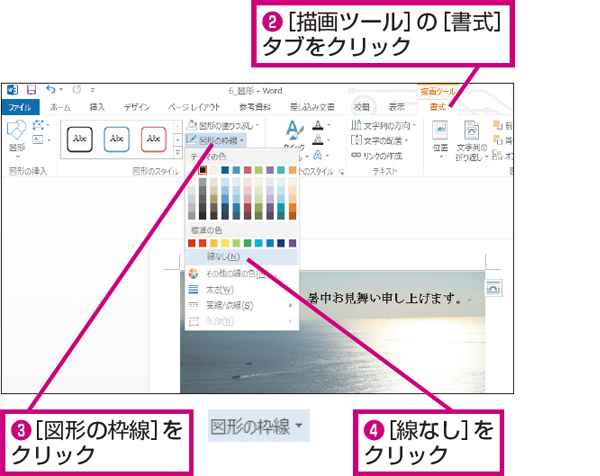This screenshot has height=476, width=600.
Task: Click the layout options icon beside the picture
Action: coord(492,287)
